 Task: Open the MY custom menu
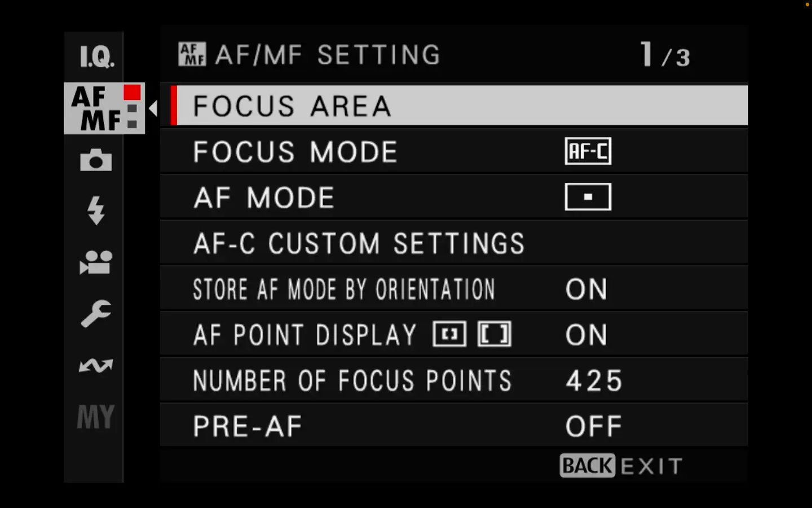coord(95,417)
